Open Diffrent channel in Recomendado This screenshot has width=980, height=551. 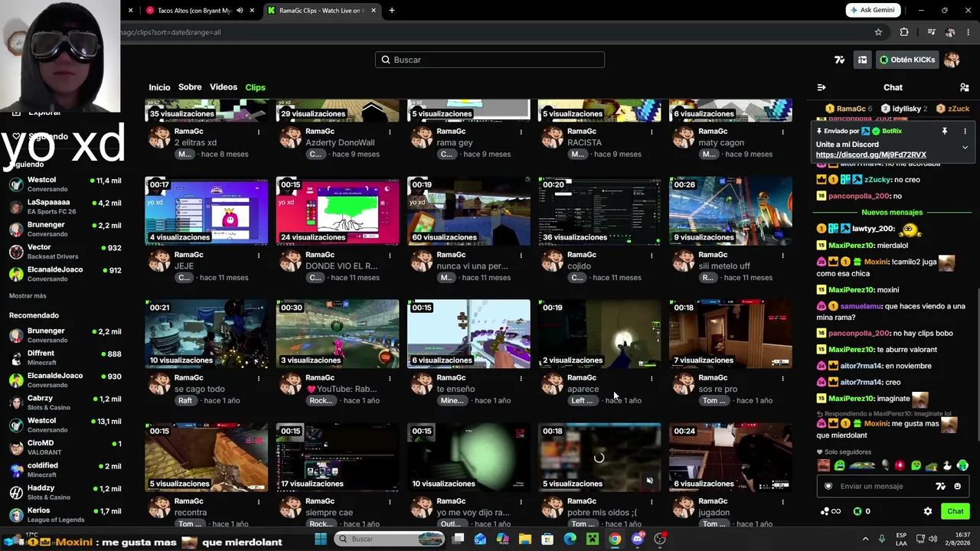[x=65, y=357]
